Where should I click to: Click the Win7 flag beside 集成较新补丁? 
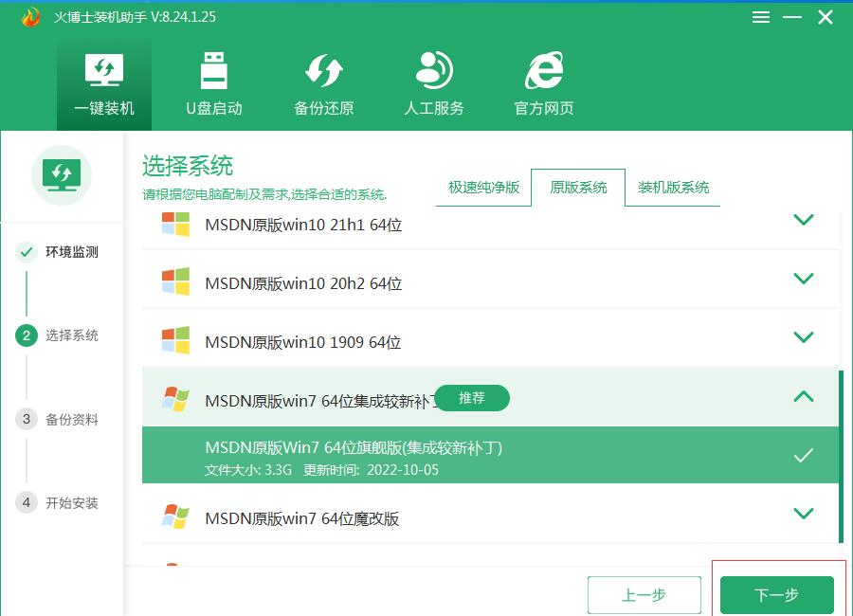pyautogui.click(x=175, y=399)
